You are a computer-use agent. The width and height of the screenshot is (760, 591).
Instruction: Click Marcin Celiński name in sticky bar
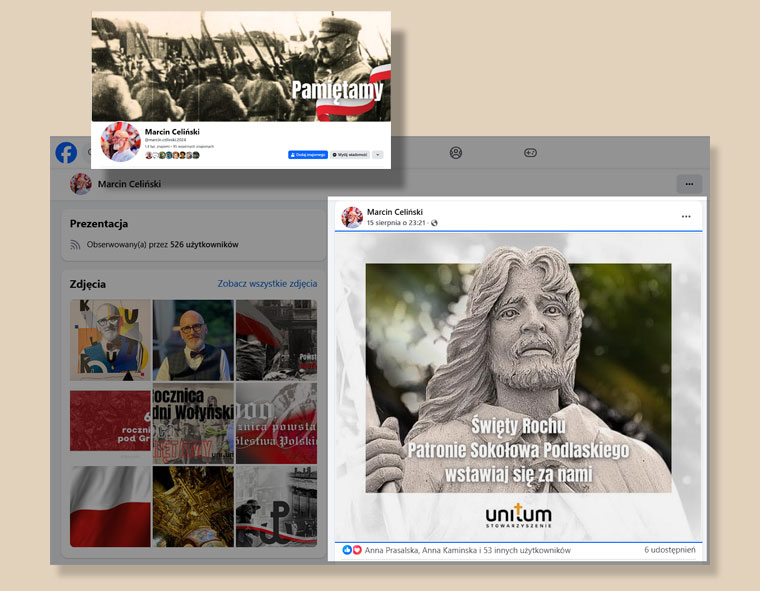129,184
